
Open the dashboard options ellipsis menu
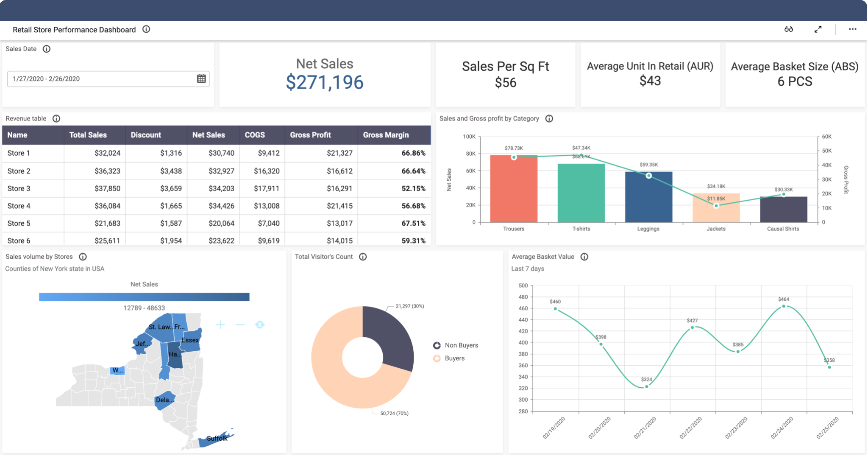(852, 29)
